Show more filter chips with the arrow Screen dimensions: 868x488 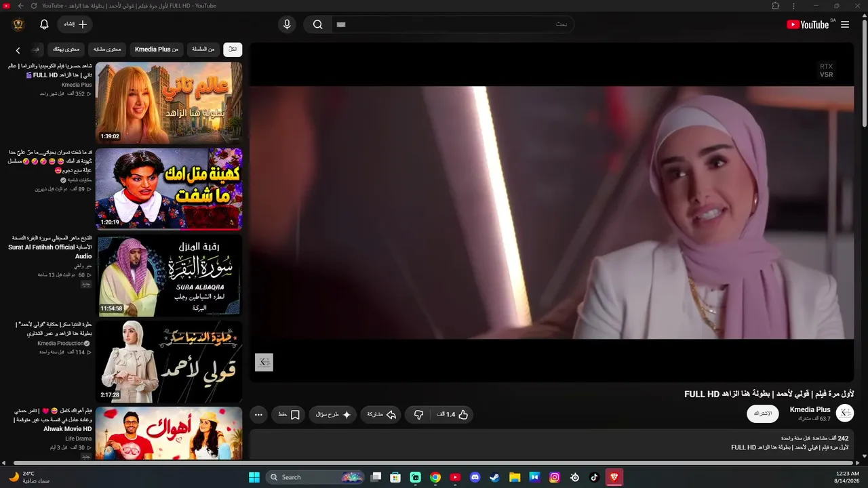coord(18,50)
